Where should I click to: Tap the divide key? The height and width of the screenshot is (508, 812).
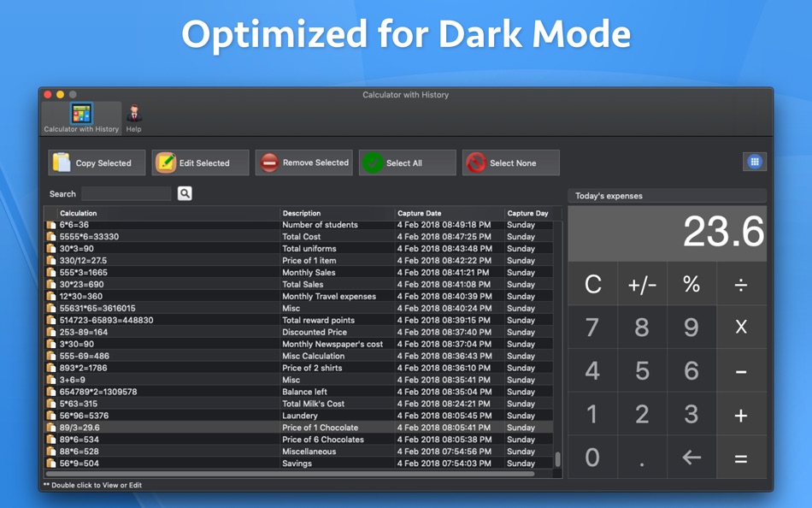click(741, 284)
